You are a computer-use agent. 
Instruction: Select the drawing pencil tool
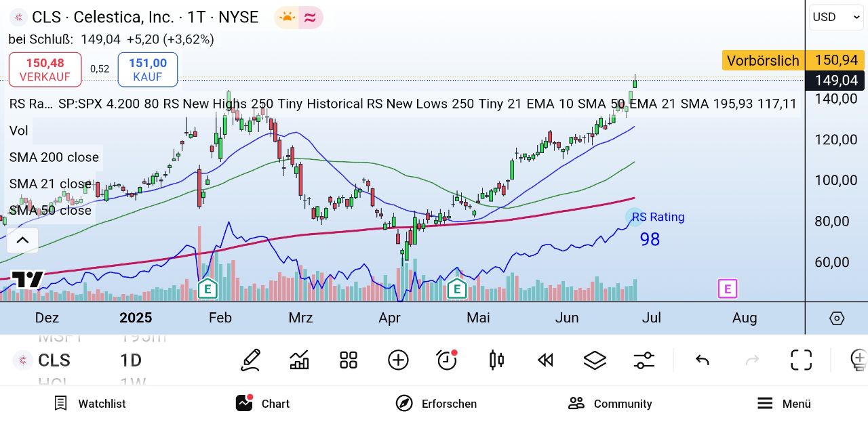tap(250, 360)
